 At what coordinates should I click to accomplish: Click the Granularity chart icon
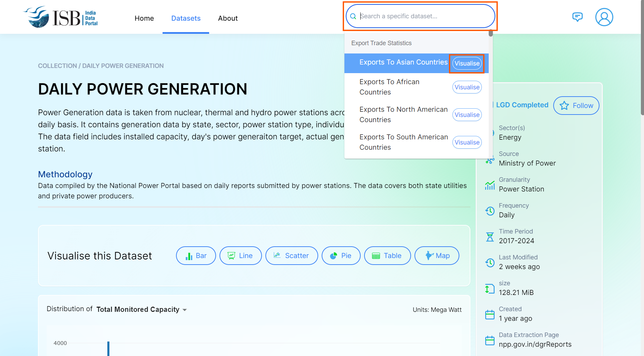coord(490,185)
